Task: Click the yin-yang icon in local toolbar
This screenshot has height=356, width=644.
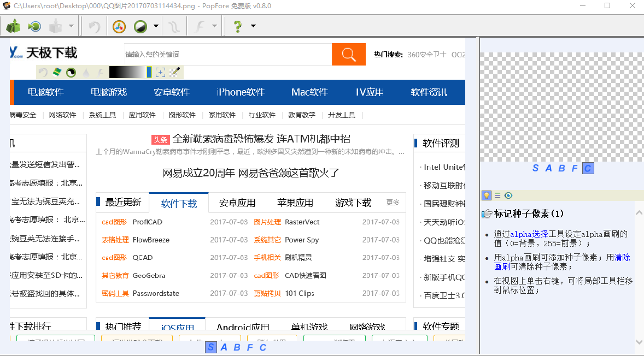Action: tap(71, 73)
